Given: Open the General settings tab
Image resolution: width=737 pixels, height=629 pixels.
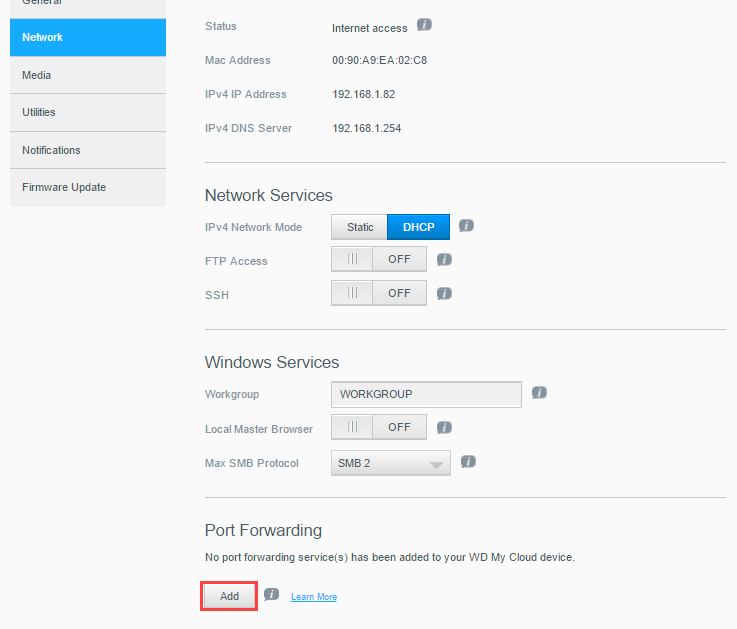Looking at the screenshot, I should [88, 7].
